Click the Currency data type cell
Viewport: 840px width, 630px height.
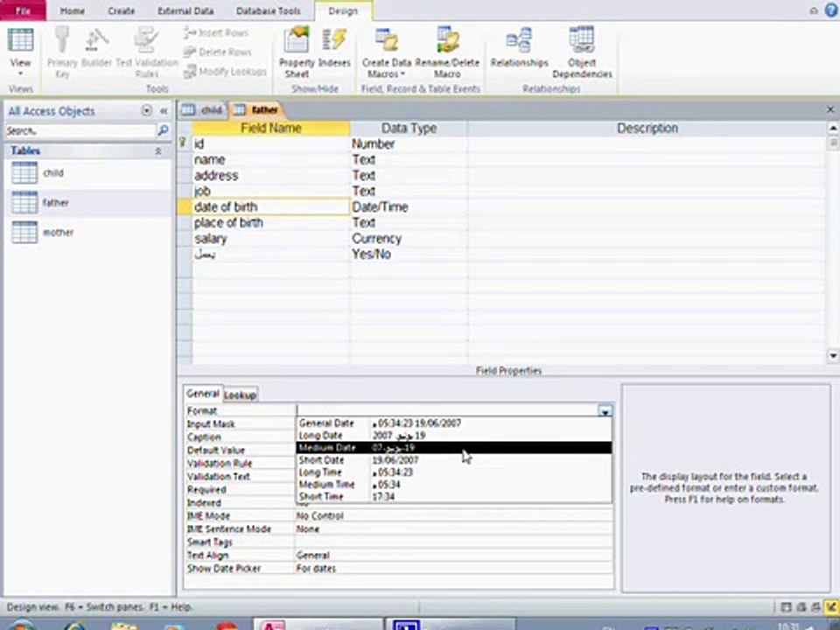(x=409, y=238)
